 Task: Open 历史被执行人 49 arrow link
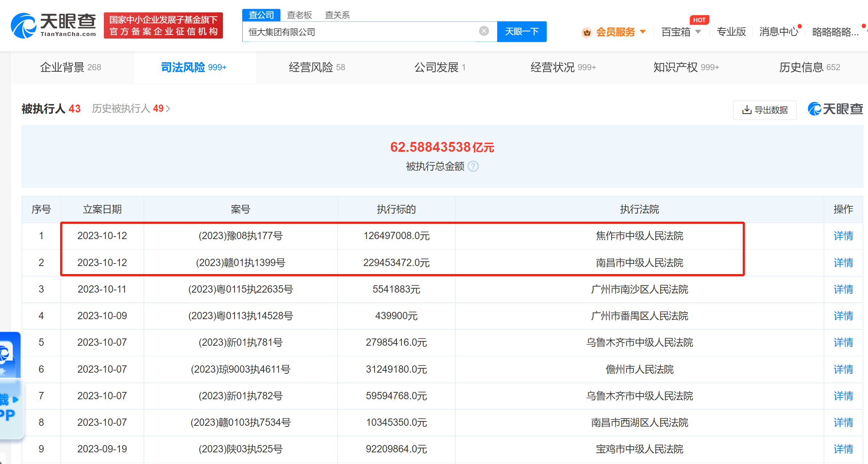131,108
